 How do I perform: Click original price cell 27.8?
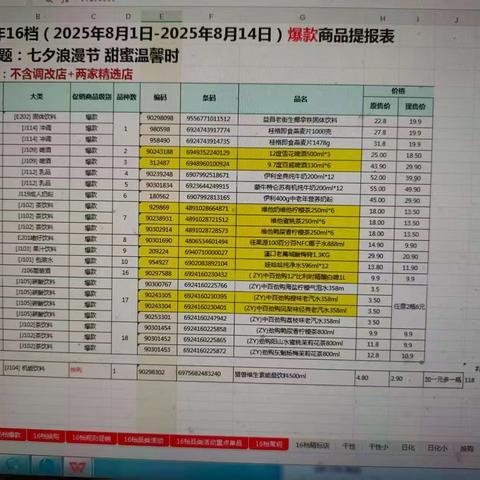[x=380, y=133]
